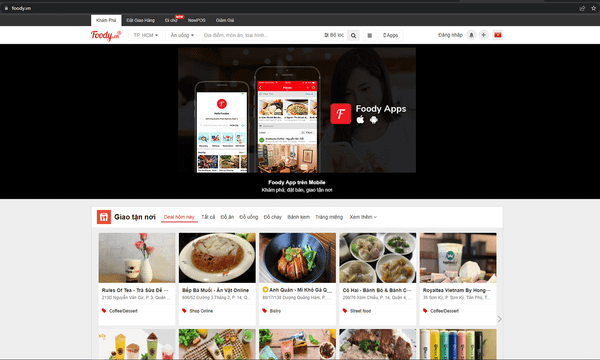The width and height of the screenshot is (600, 360).
Task: Click search field for places and dishes
Action: 262,35
